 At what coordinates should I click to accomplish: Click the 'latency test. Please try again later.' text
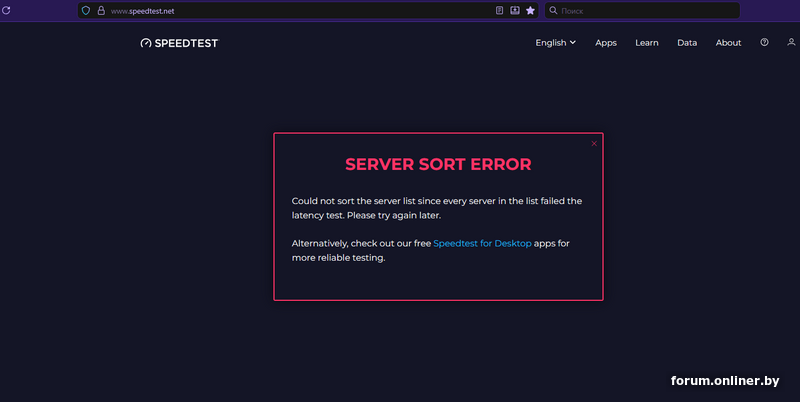(366, 215)
